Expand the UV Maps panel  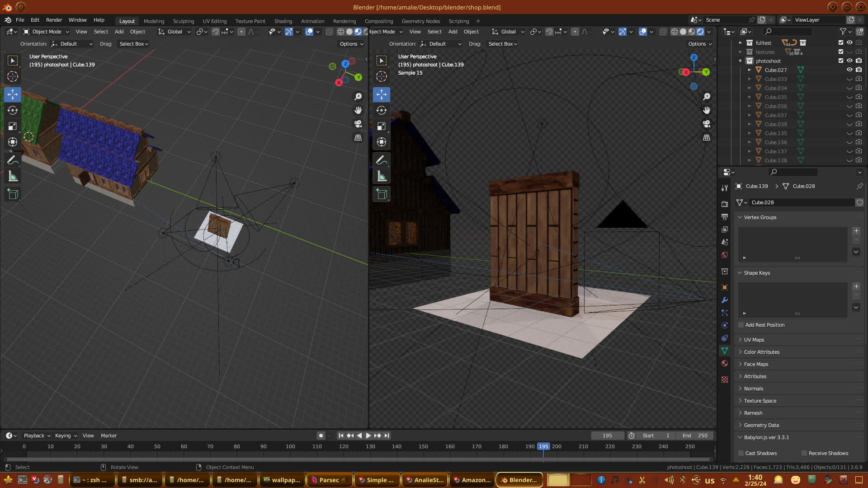(754, 340)
